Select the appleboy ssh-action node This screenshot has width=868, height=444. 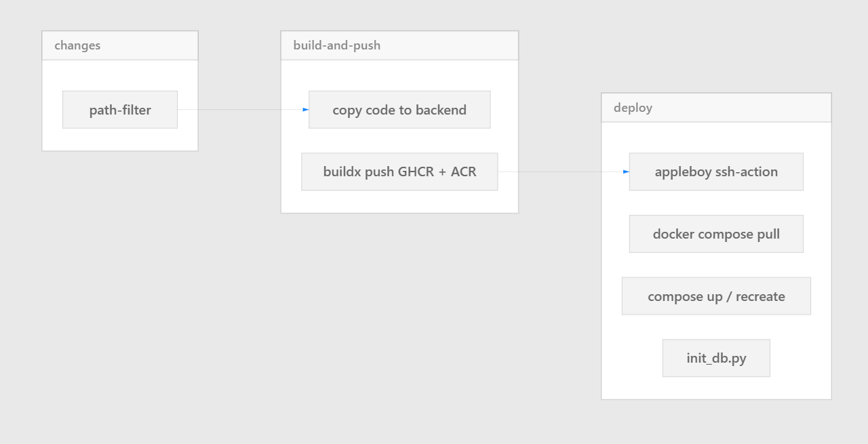coord(716,171)
